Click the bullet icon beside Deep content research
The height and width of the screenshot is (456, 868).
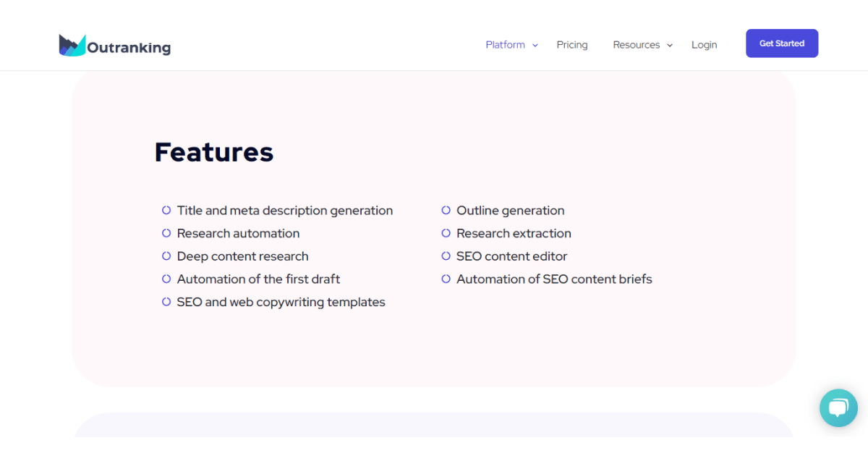pos(166,256)
